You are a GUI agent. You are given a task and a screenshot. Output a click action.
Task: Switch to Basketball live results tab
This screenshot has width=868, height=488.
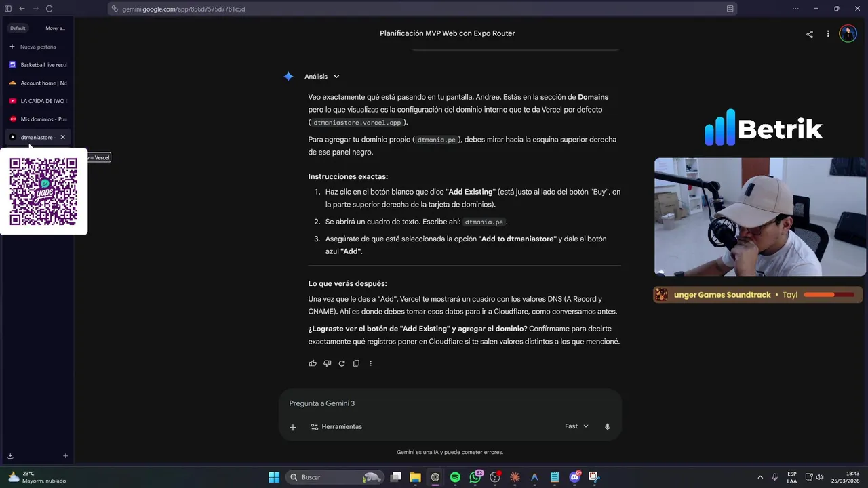coord(37,65)
